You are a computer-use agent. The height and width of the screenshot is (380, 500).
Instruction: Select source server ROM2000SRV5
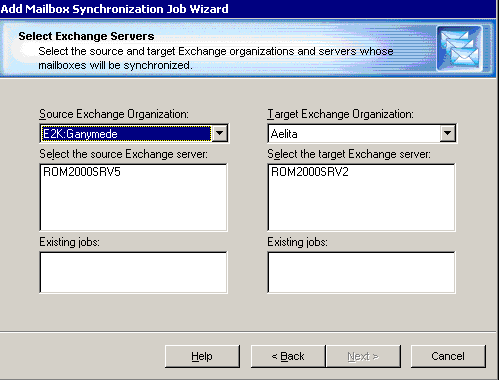tap(82, 172)
